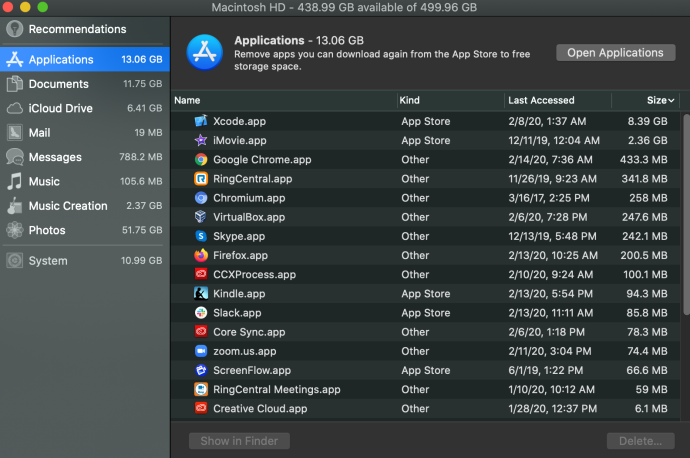Click the Core Sync.app icon
The width and height of the screenshot is (690, 458).
click(x=201, y=332)
